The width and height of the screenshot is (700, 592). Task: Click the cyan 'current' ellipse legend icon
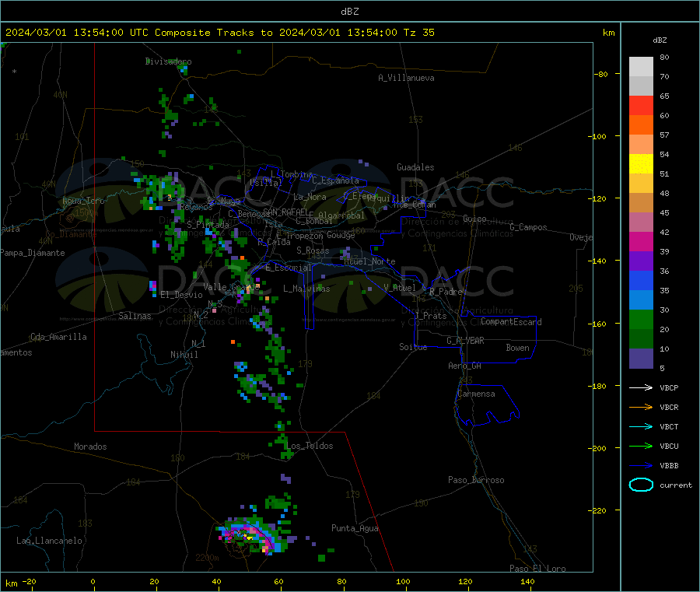(641, 485)
